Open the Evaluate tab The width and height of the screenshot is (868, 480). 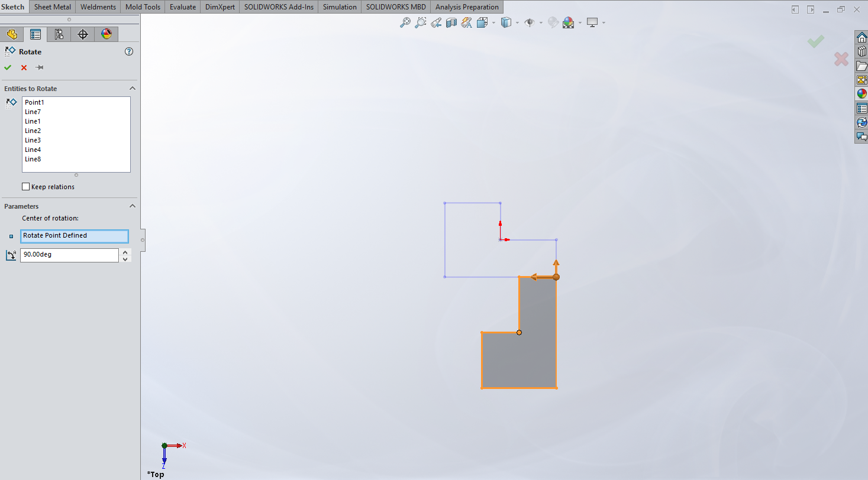click(182, 7)
